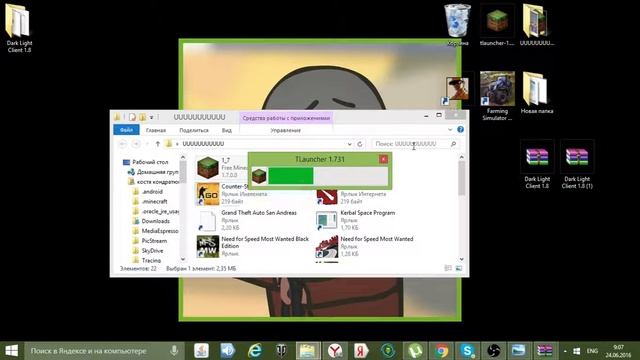
Task: Click the ENG language indicator in tray
Action: pos(592,351)
